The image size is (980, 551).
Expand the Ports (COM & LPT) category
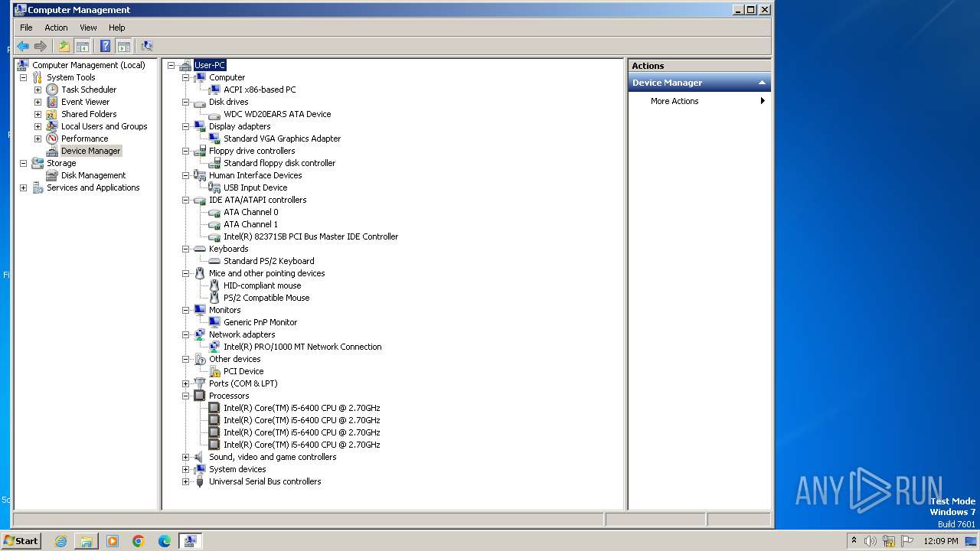click(x=185, y=383)
